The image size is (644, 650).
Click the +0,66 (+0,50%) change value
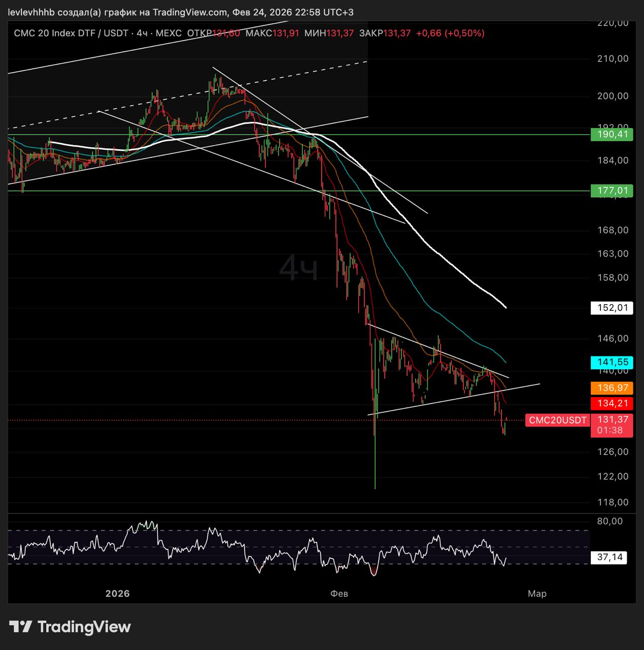pyautogui.click(x=450, y=33)
